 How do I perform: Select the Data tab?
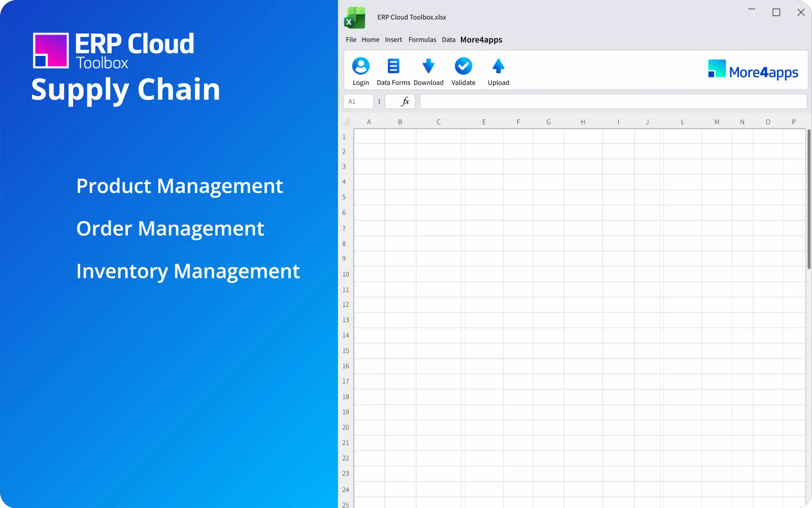[449, 40]
